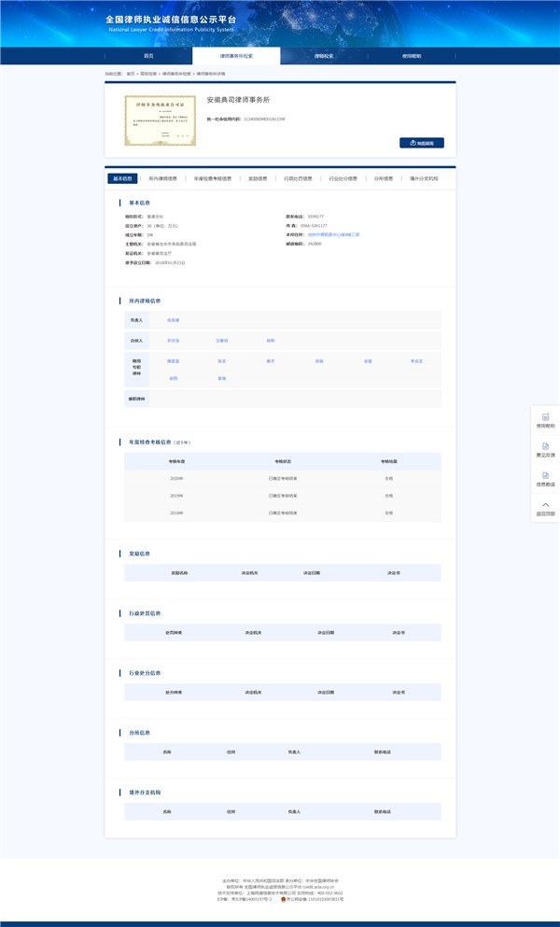Image resolution: width=560 pixels, height=927 pixels.
Task: Click the 首页 link in the breadcrumb
Action: [x=131, y=73]
